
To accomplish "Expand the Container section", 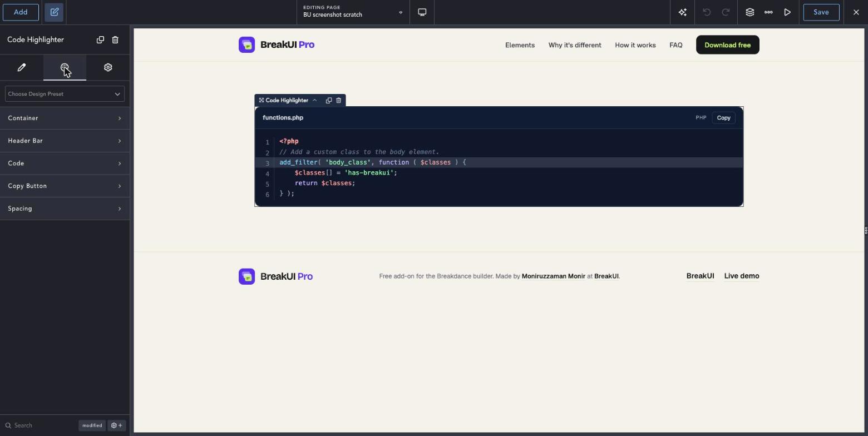I will [65, 118].
